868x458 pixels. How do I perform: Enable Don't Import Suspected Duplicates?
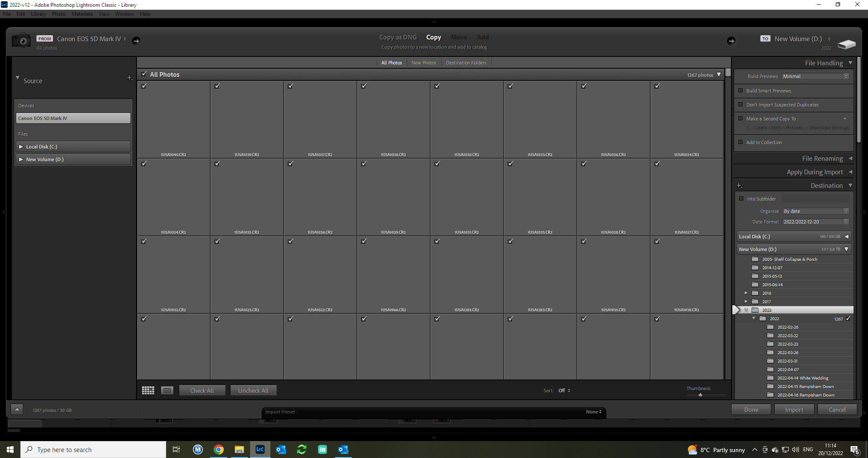[x=740, y=104]
